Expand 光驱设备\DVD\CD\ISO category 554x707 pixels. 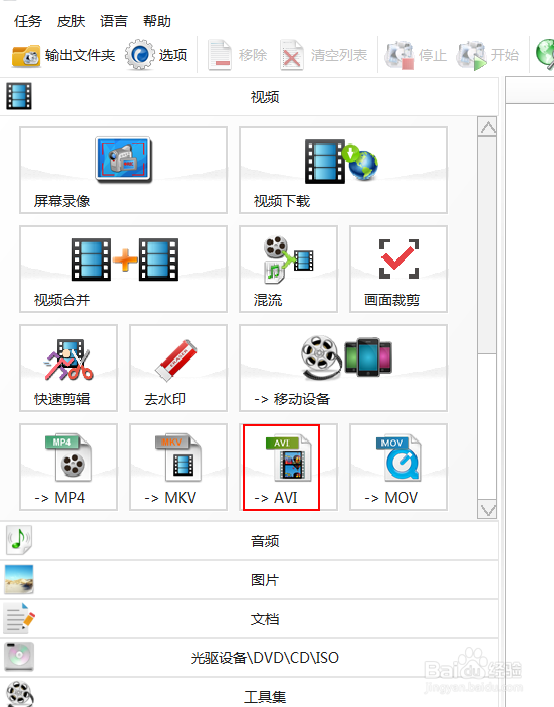point(249,657)
